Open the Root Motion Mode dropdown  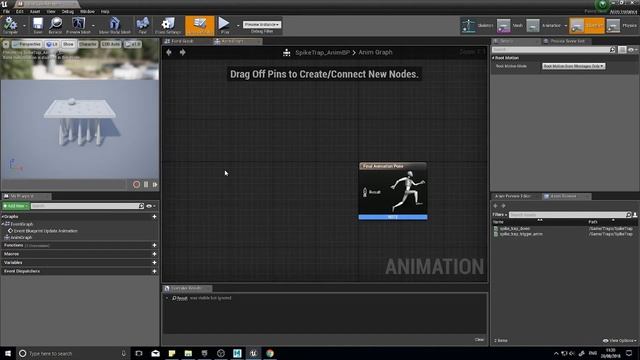573,66
